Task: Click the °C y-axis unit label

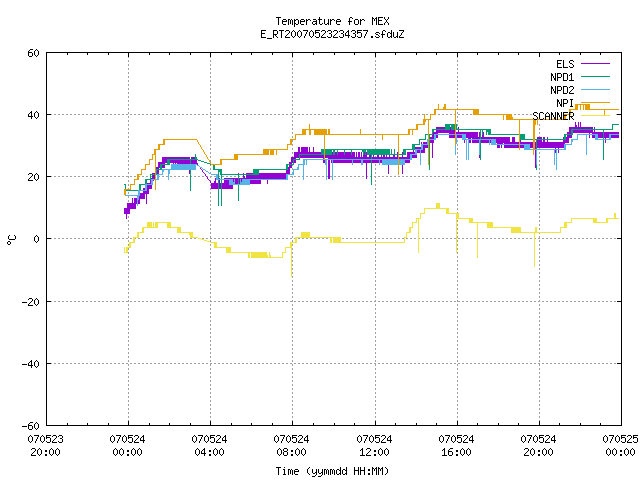Action: [12, 240]
